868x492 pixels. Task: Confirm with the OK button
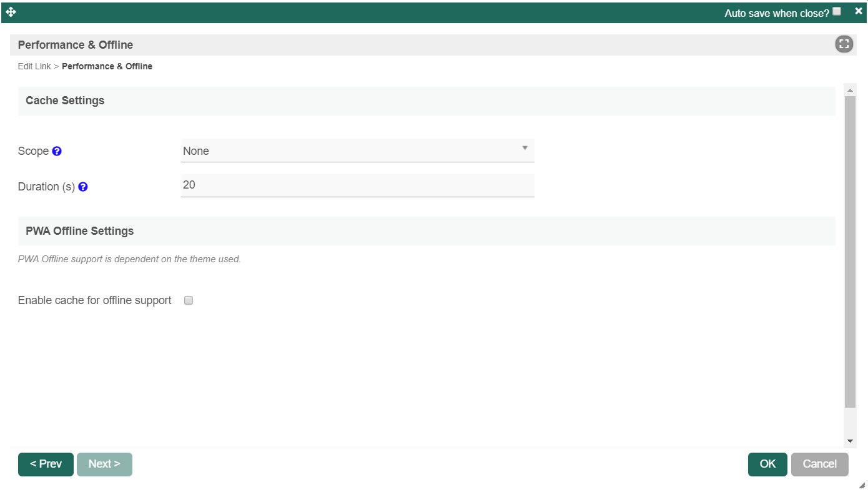tap(767, 464)
